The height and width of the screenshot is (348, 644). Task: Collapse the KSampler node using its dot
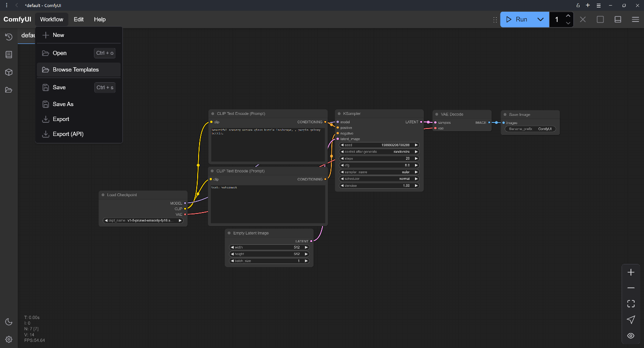pyautogui.click(x=339, y=114)
